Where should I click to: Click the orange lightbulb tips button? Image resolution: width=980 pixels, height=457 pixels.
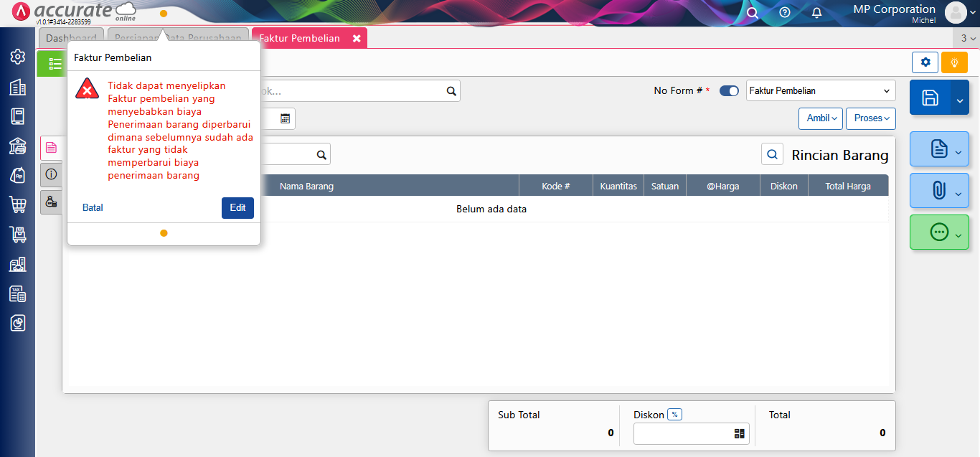coord(954,62)
